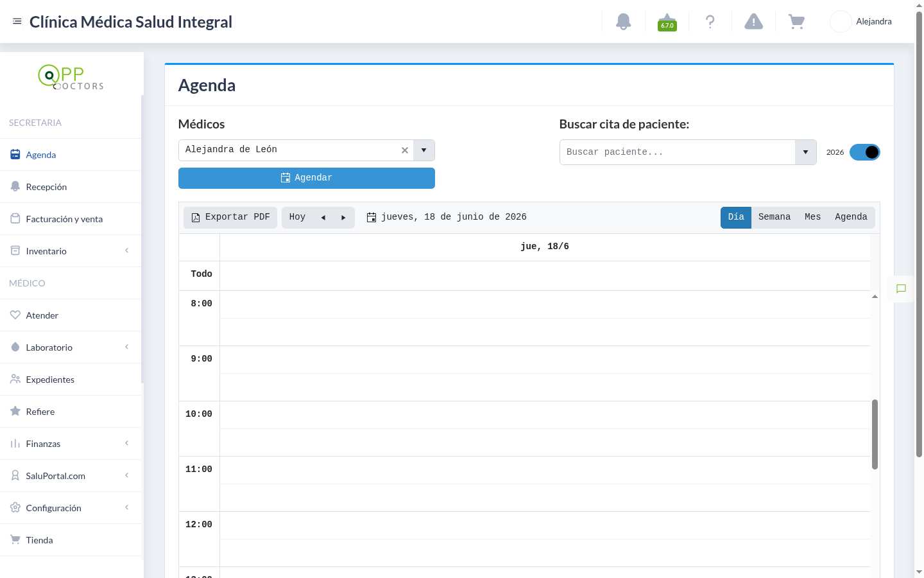Viewport: 924px width, 578px height.
Task: Go to previous day arrow
Action: 323,218
